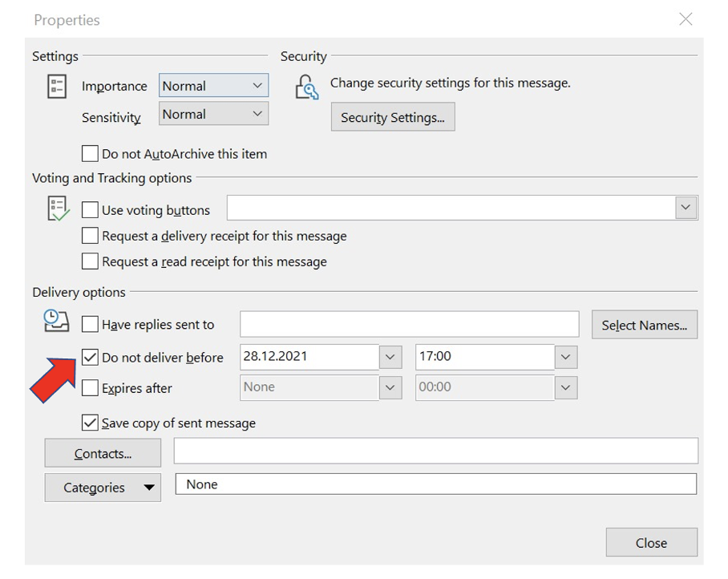728x579 pixels.
Task: Click the Security Settings button
Action: click(393, 117)
